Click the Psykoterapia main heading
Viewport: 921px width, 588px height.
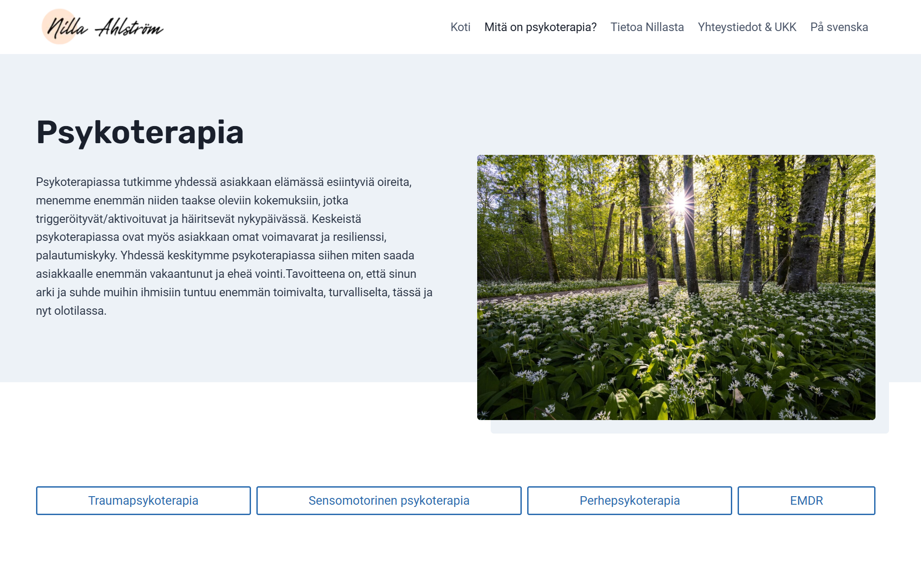click(140, 132)
